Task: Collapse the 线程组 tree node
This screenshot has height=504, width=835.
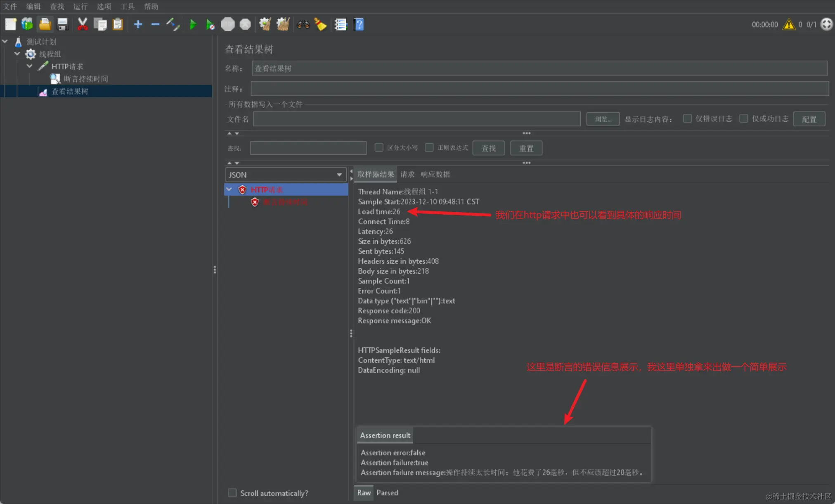Action: [17, 54]
